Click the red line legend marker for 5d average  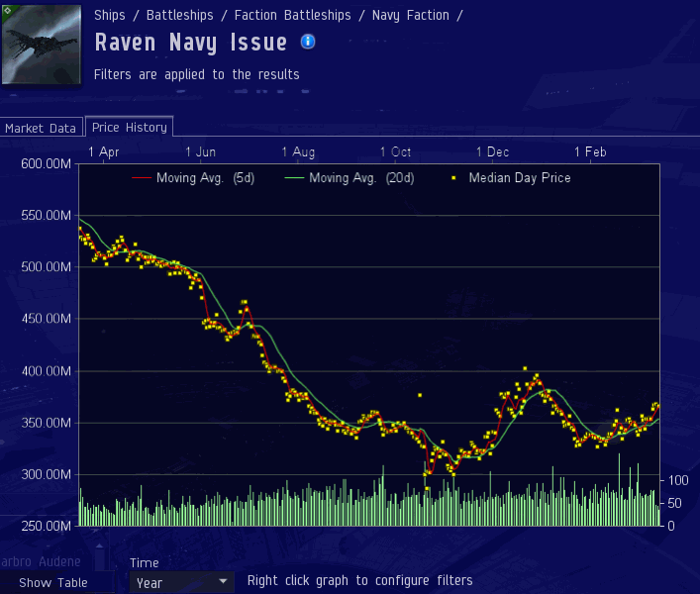(x=142, y=177)
